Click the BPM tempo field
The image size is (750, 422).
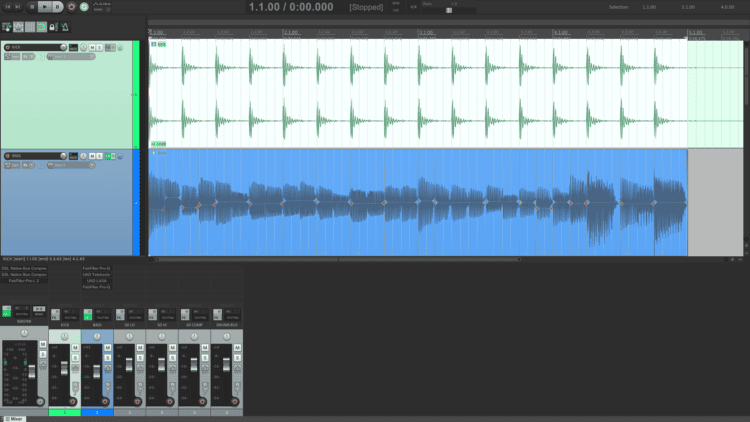(396, 7)
